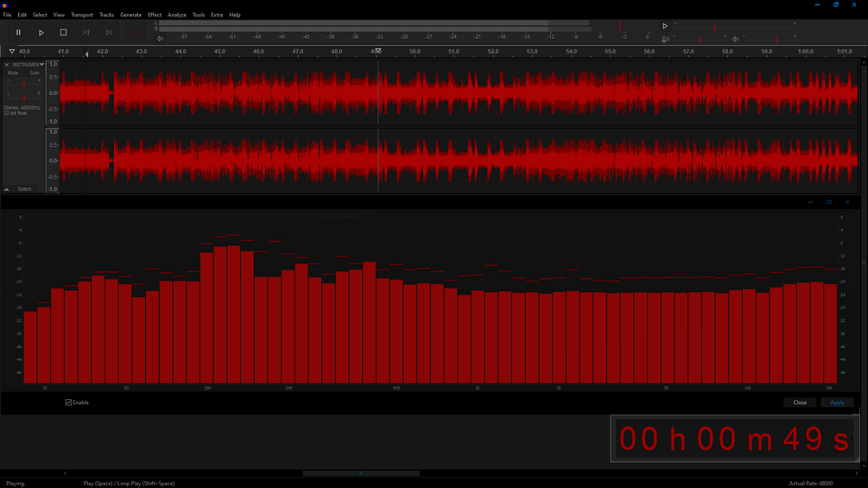Click the Audacity app logo icon
The height and width of the screenshot is (488, 868).
(x=4, y=4)
